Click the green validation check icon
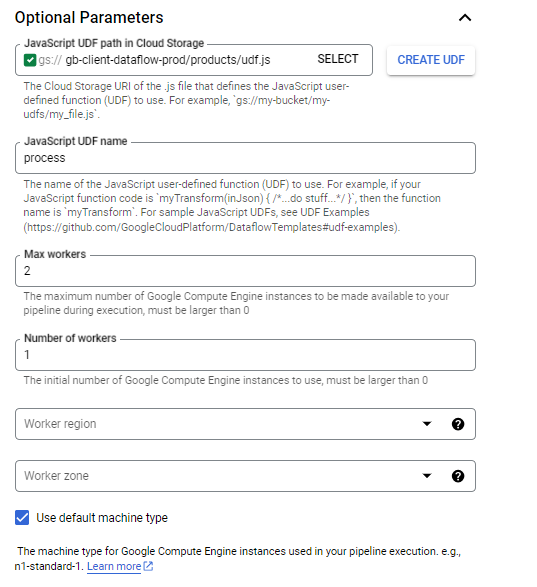This screenshot has width=537, height=587. pyautogui.click(x=30, y=60)
